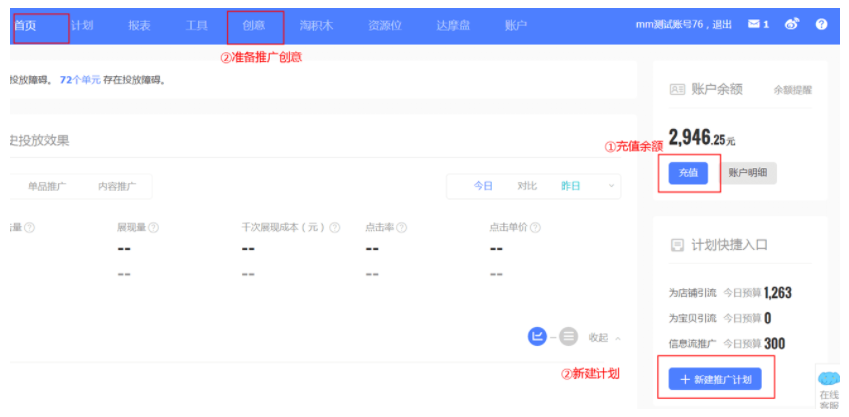
Task: Click 余额提醒 balance reminder link
Action: coord(793,90)
